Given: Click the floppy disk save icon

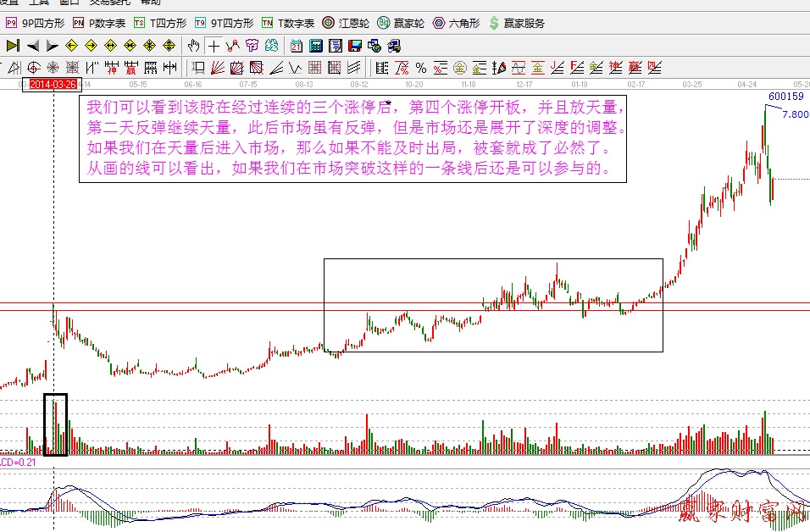Looking at the screenshot, I should (x=354, y=46).
